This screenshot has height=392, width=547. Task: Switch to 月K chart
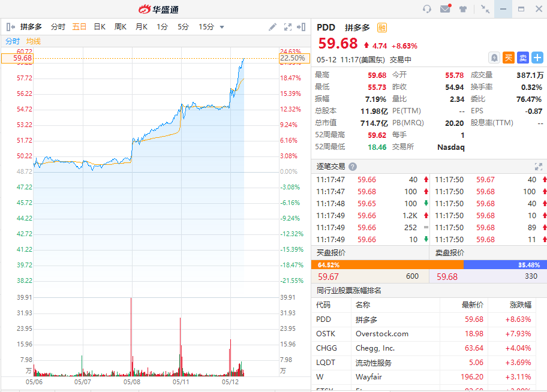pyautogui.click(x=142, y=27)
